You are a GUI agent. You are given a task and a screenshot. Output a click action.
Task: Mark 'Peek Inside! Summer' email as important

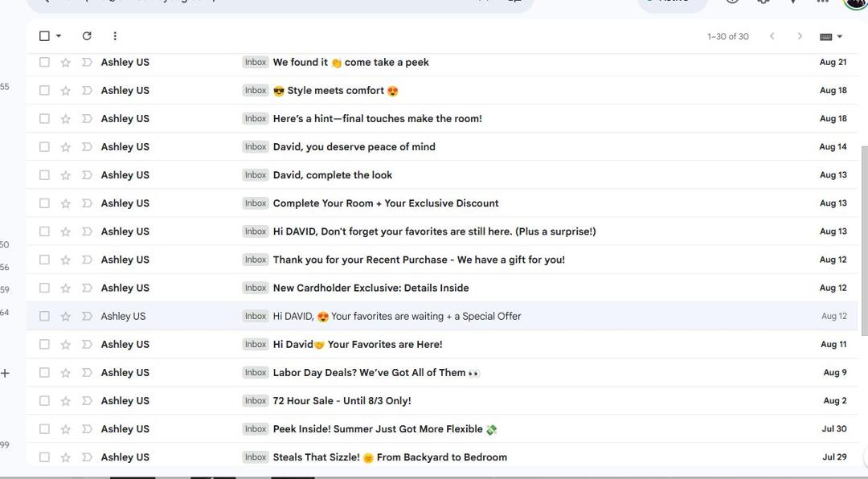[86, 430]
